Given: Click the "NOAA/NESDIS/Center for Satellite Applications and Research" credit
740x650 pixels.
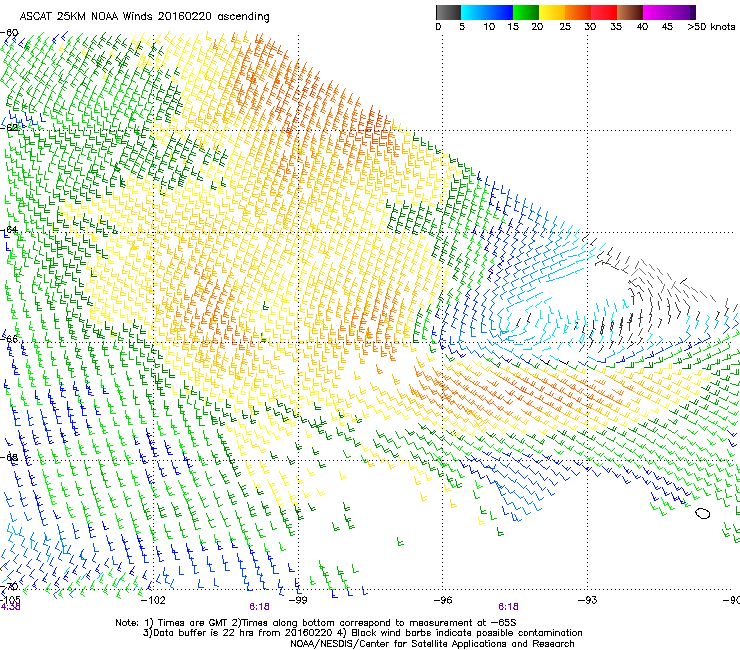Looking at the screenshot, I should point(432,644).
